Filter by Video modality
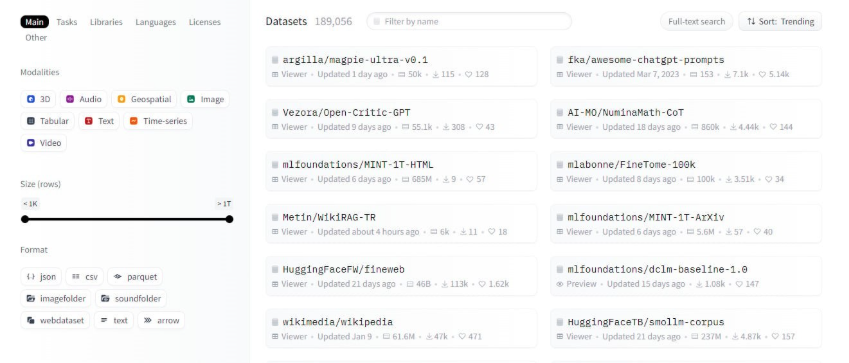This screenshot has width=849, height=363. [44, 143]
